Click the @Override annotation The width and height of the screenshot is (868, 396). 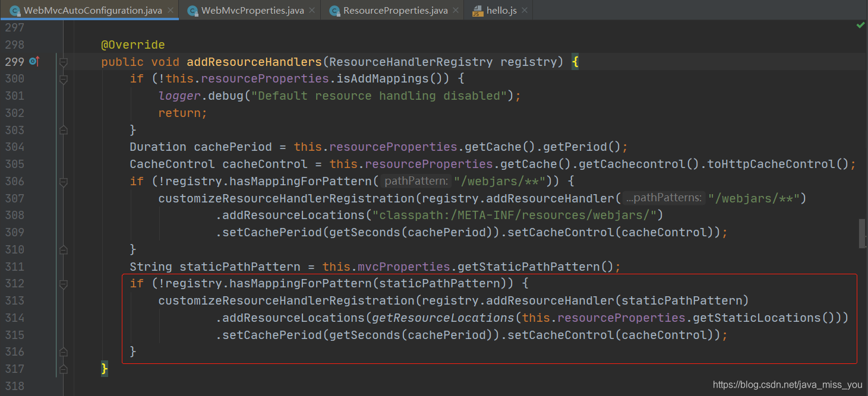[133, 45]
